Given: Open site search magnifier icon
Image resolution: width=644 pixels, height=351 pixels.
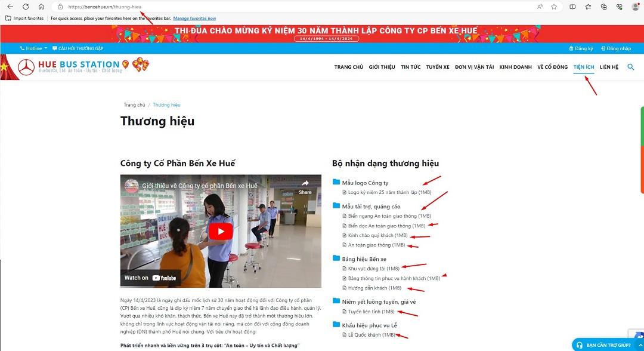Looking at the screenshot, I should pyautogui.click(x=631, y=67).
